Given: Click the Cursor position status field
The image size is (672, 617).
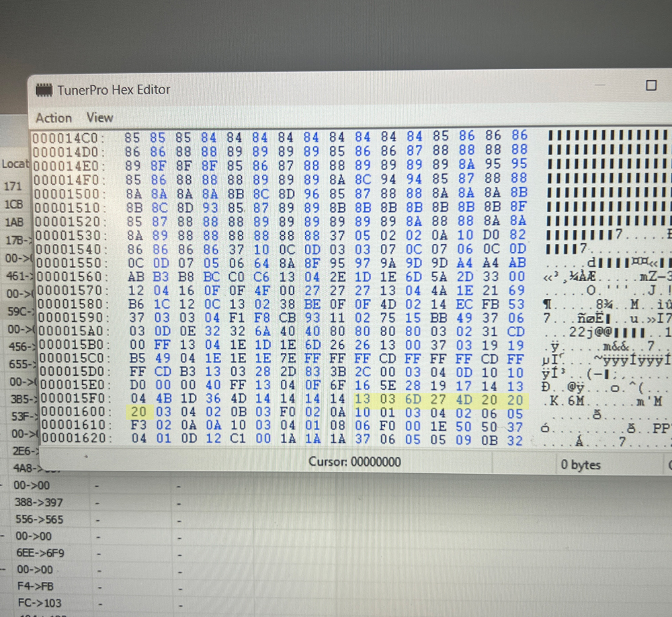Looking at the screenshot, I should 355,462.
